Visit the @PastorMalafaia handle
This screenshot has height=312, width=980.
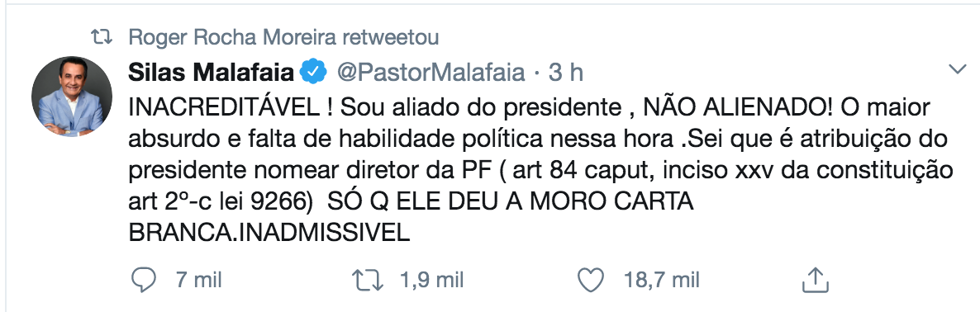pyautogui.click(x=431, y=73)
